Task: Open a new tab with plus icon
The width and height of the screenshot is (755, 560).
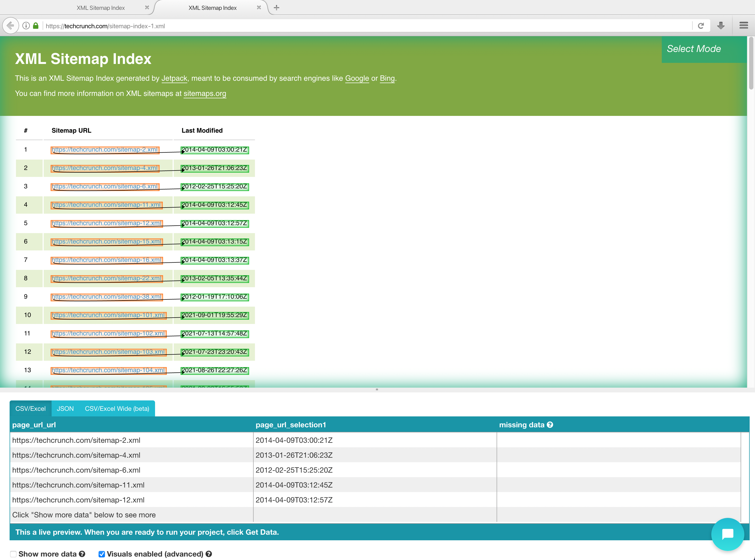Action: point(277,7)
